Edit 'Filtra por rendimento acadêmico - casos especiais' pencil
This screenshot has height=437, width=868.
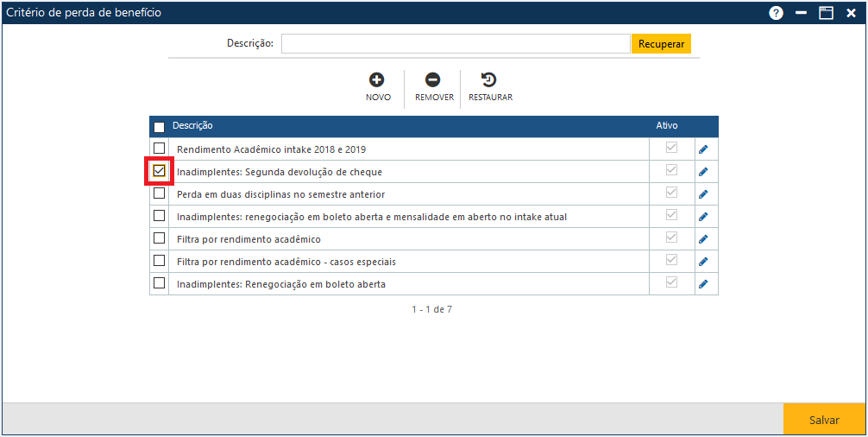pyautogui.click(x=703, y=262)
